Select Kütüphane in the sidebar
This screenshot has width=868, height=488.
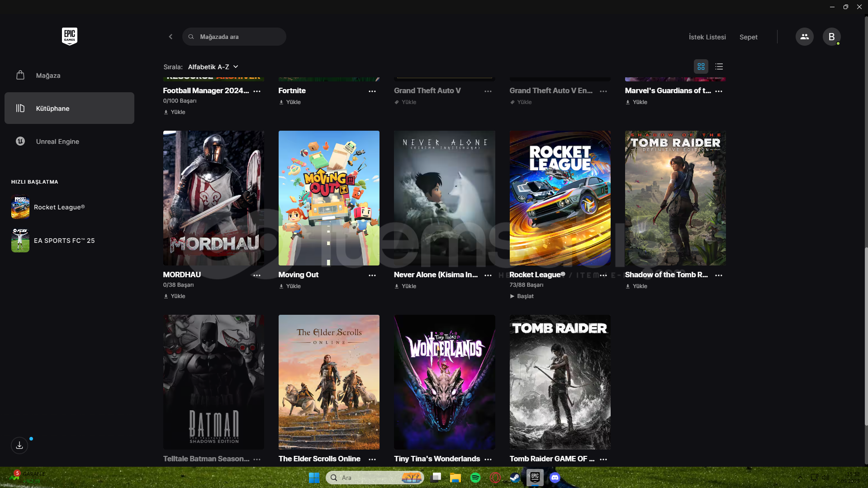click(69, 108)
